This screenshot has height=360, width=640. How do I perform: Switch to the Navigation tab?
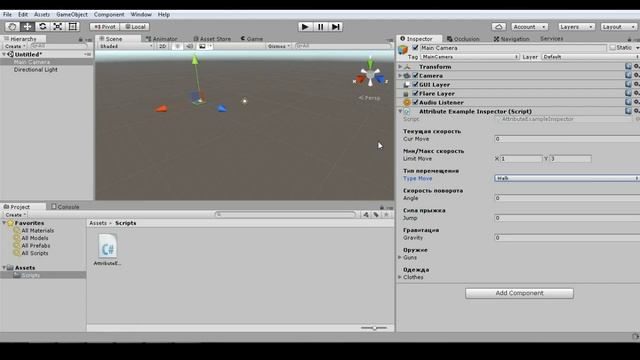pyautogui.click(x=511, y=39)
